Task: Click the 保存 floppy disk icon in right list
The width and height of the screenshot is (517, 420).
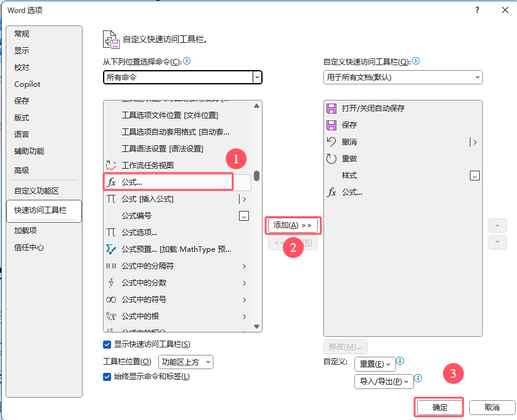Action: click(331, 125)
